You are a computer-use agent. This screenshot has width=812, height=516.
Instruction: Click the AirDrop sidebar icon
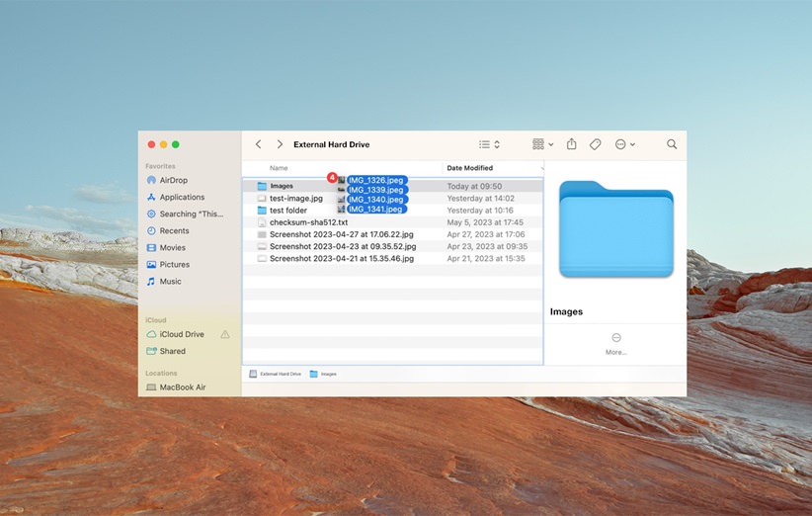(151, 180)
